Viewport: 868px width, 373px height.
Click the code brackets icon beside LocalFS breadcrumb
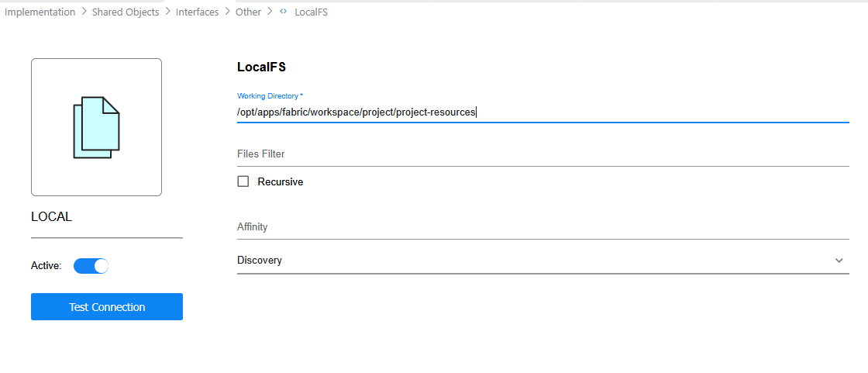click(284, 12)
